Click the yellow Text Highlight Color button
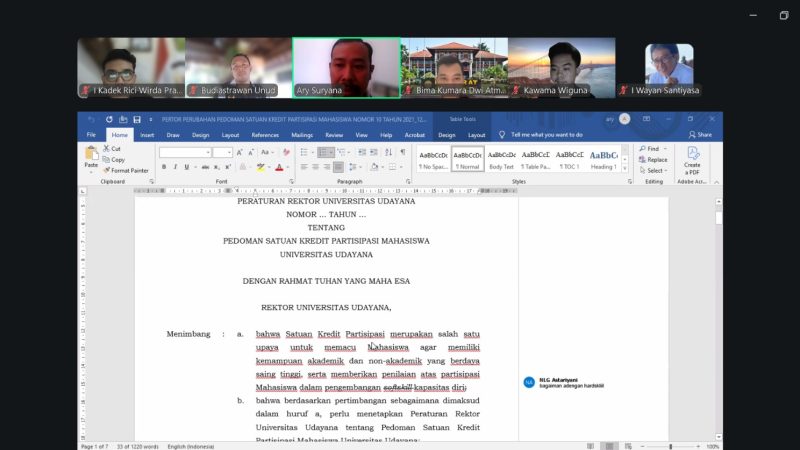Screen dimensions: 800x450 261,167
